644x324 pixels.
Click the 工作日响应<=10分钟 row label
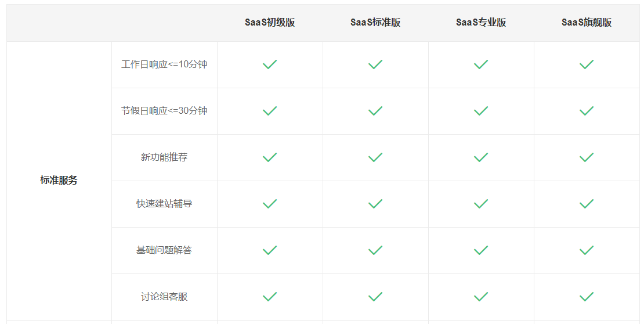164,64
